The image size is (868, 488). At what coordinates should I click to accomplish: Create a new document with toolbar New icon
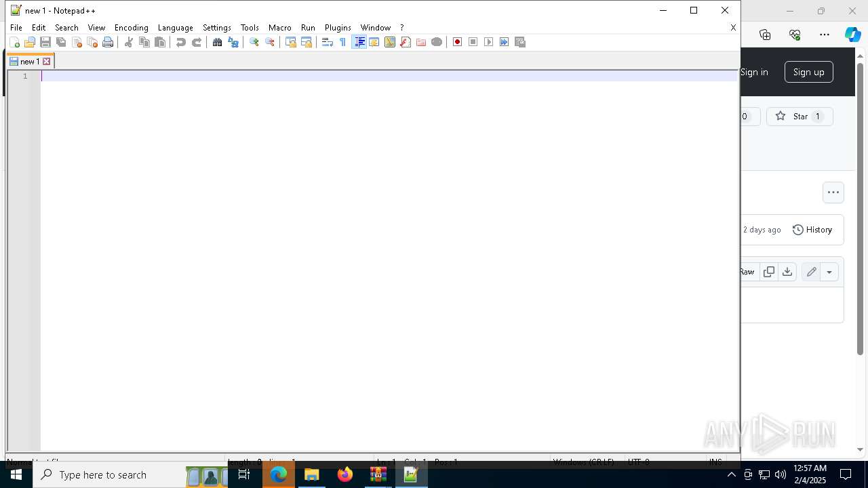point(14,42)
